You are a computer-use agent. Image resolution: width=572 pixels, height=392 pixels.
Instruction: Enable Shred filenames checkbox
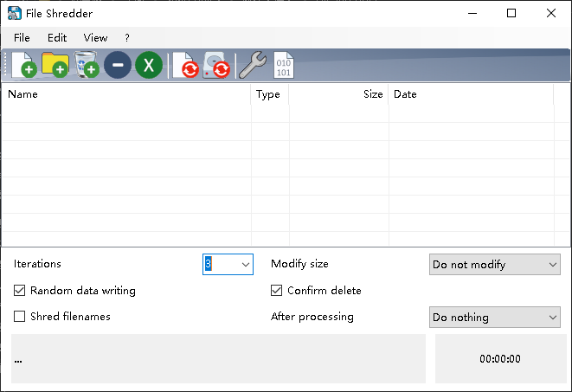20,317
